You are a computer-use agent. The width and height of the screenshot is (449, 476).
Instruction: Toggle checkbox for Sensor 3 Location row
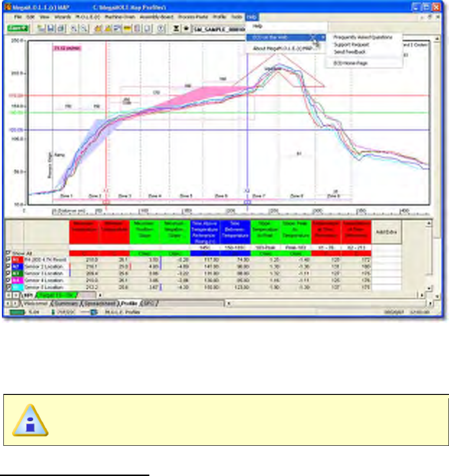(x=8, y=273)
